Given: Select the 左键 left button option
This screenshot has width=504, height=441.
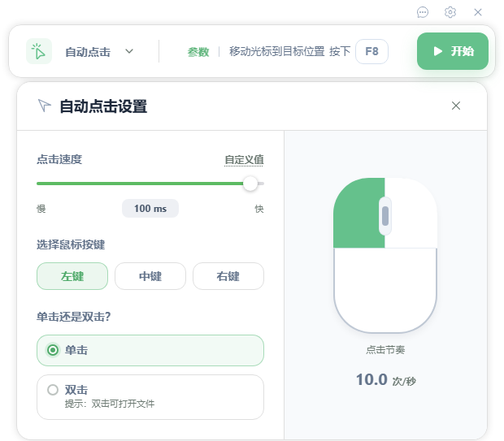Looking at the screenshot, I should [72, 276].
